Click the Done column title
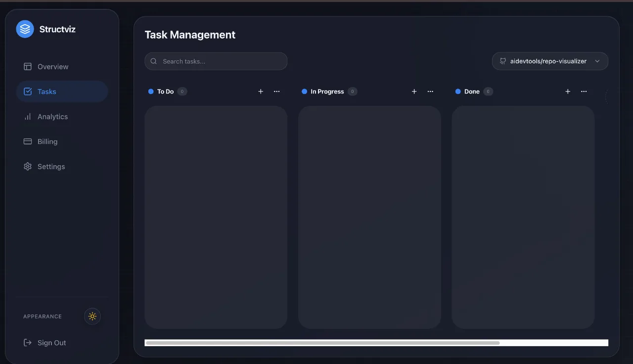The height and width of the screenshot is (364, 633). tap(472, 91)
